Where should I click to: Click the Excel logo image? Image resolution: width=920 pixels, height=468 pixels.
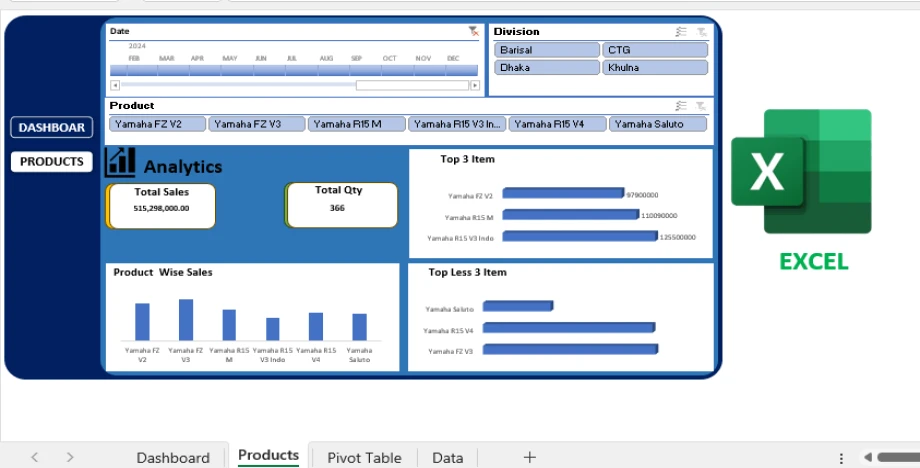click(x=800, y=172)
